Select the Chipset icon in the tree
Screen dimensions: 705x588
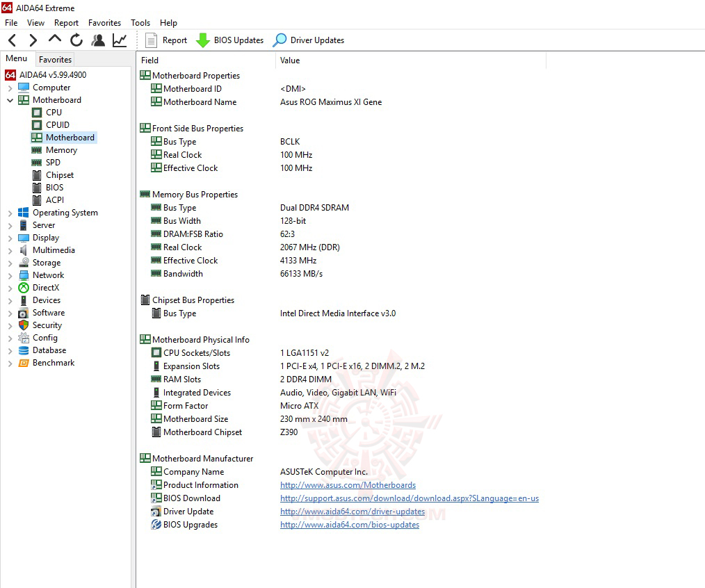37,175
